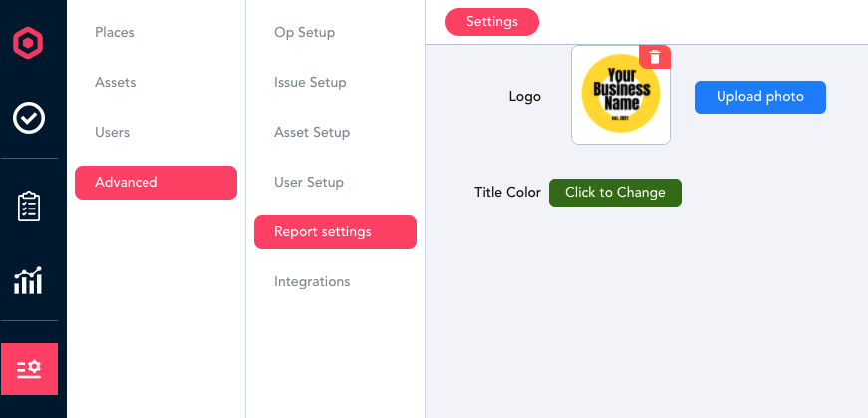Open the checkmark circle tasks icon
868x418 pixels.
click(x=29, y=118)
